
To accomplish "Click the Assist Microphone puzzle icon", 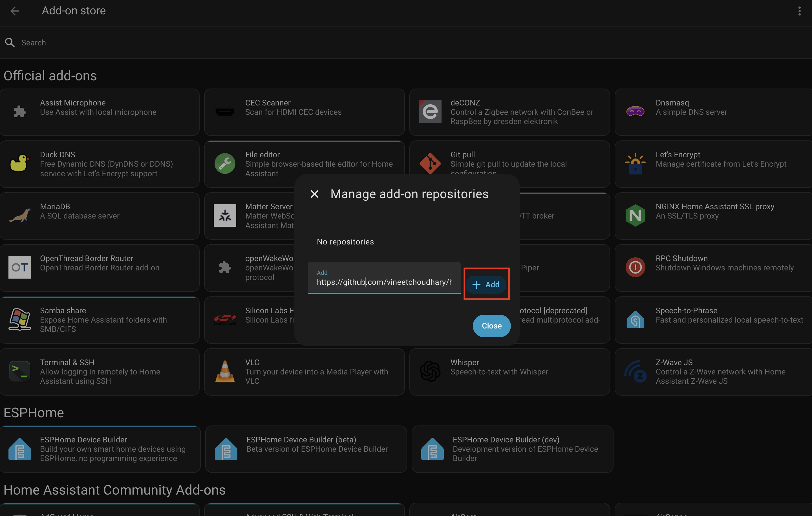I will pyautogui.click(x=19, y=112).
